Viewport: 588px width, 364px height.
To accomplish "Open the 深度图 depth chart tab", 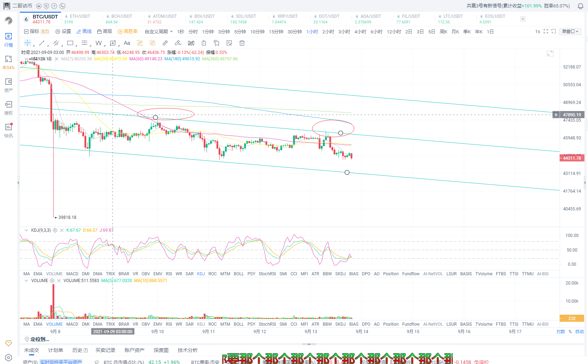I will click(x=161, y=350).
